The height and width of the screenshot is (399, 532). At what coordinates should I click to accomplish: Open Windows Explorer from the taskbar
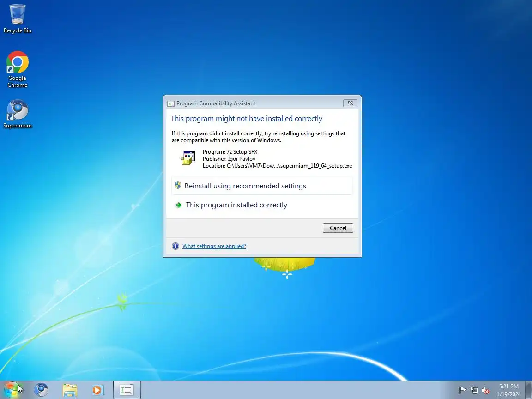click(x=70, y=390)
